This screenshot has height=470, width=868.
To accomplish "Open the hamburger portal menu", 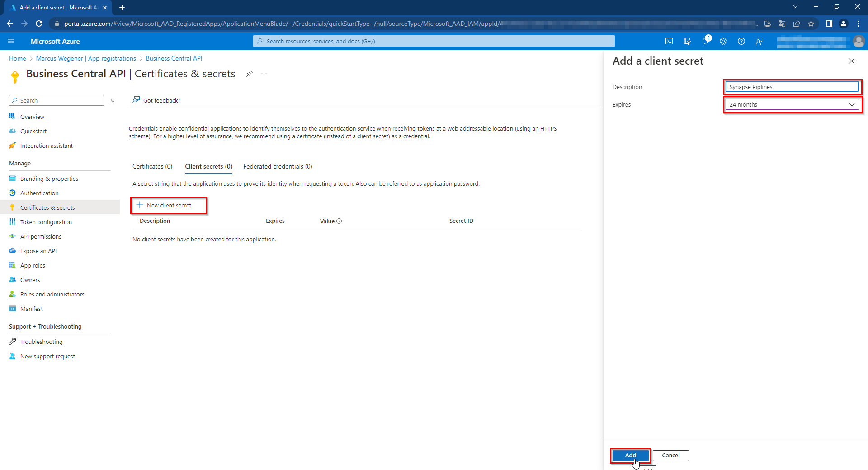I will coord(11,41).
